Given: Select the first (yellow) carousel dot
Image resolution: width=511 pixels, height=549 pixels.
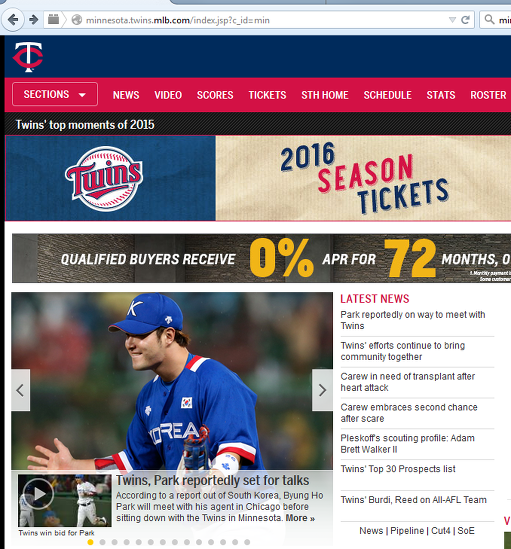Looking at the screenshot, I should [90, 542].
